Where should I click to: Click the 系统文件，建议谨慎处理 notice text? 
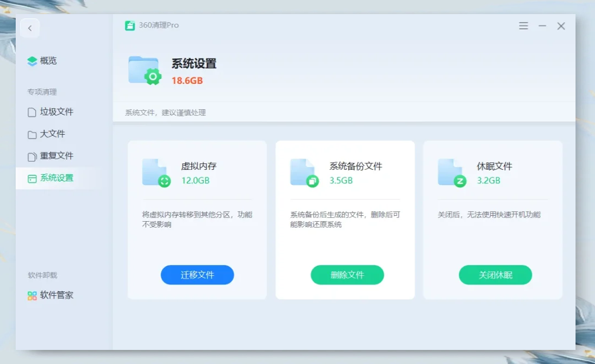tap(166, 112)
